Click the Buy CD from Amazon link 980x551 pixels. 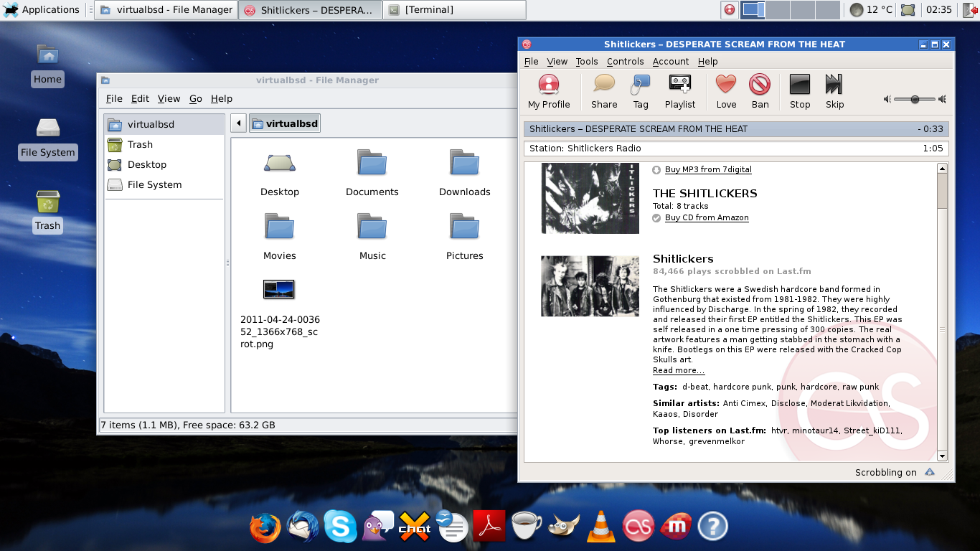tap(707, 218)
